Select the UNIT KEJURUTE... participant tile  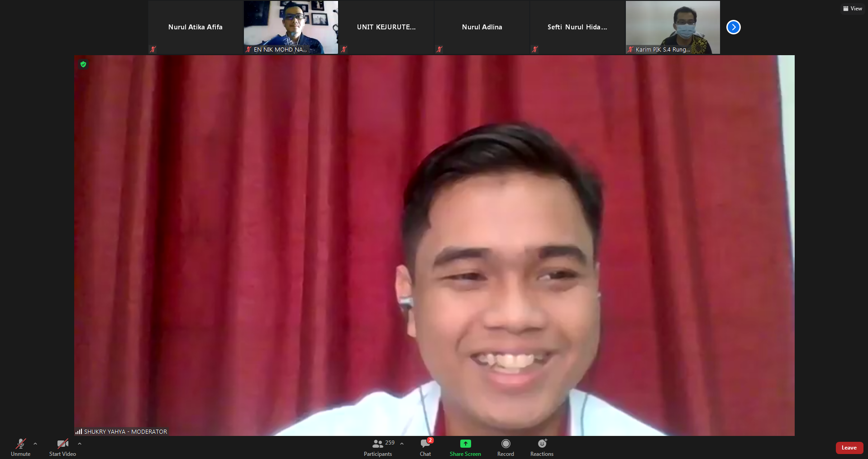pyautogui.click(x=386, y=27)
